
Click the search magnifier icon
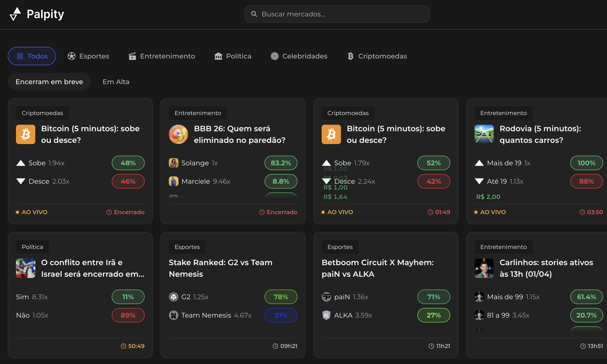(x=254, y=14)
